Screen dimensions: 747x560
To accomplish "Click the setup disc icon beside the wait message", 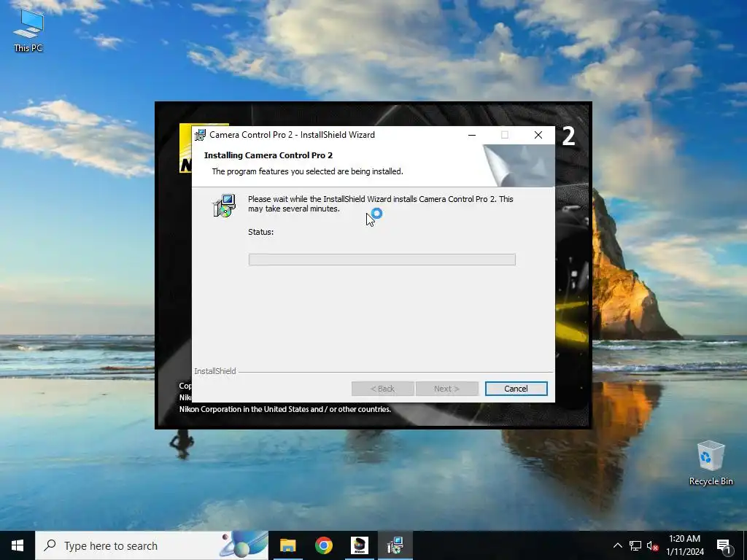I will click(224, 206).
